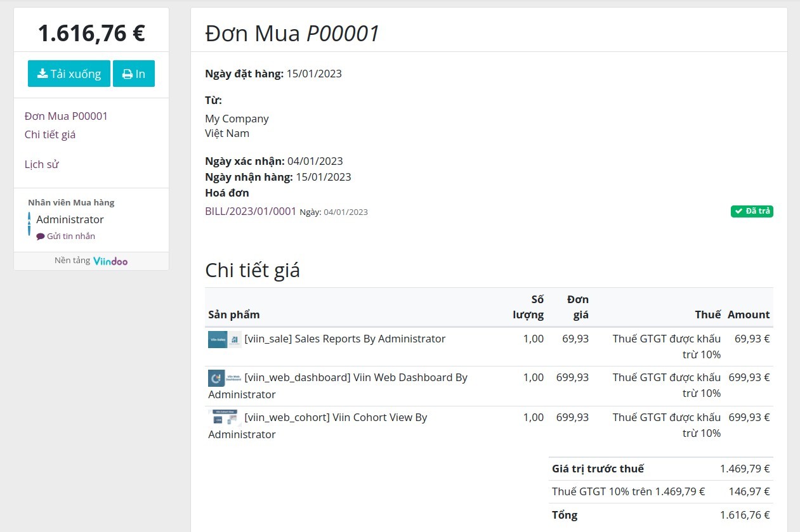This screenshot has height=532, width=800.
Task: Click the 1.469,79 € untaxed amount value
Action: [x=745, y=469]
